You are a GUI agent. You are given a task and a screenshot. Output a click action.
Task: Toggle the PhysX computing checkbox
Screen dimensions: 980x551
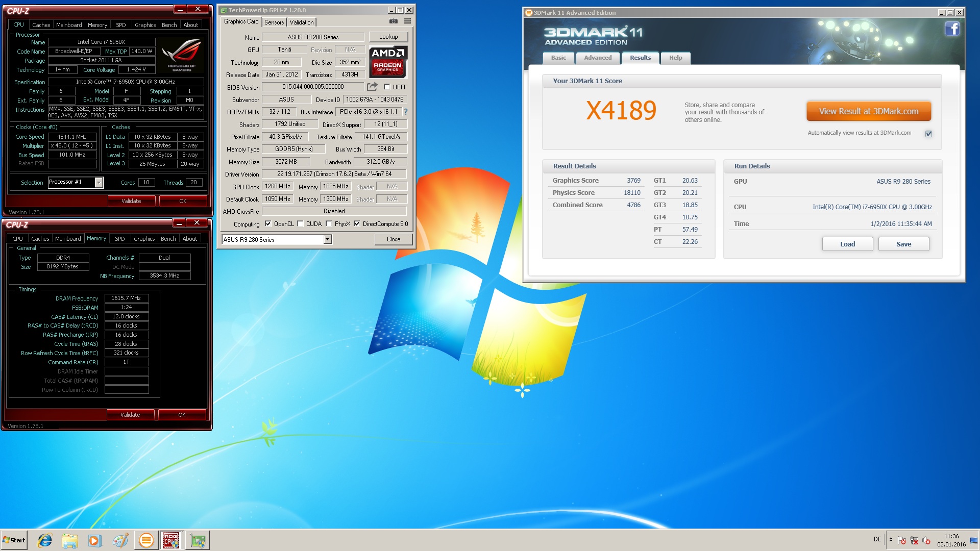pyautogui.click(x=329, y=224)
